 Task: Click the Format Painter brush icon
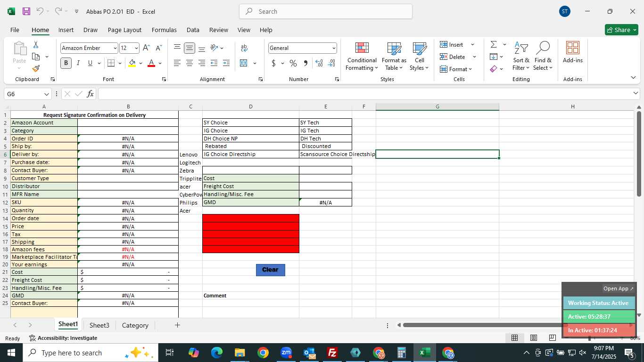pos(36,68)
